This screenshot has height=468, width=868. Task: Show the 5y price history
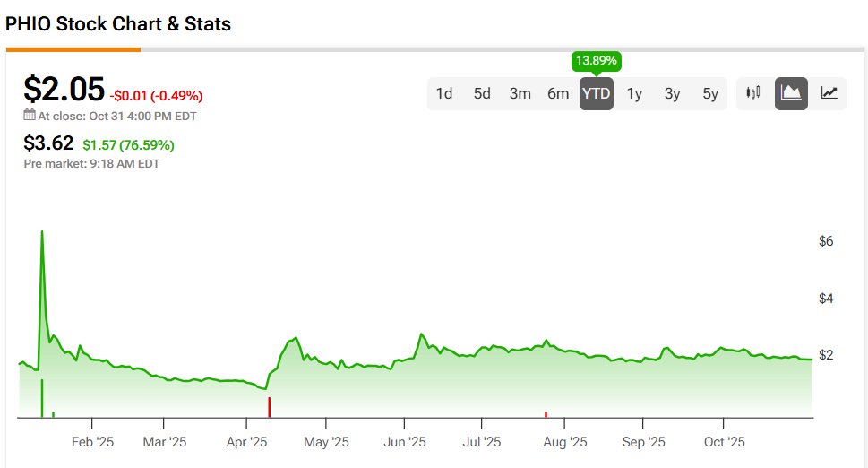(x=710, y=93)
